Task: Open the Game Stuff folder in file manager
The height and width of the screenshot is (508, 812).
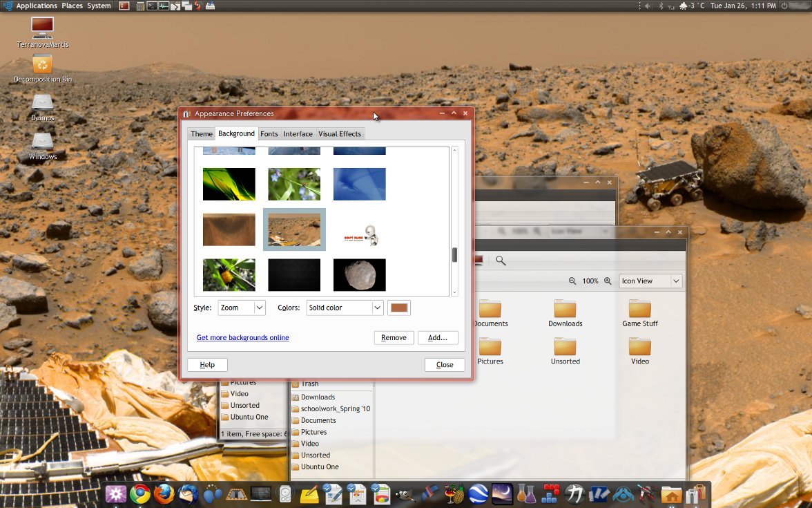Action: tap(640, 313)
